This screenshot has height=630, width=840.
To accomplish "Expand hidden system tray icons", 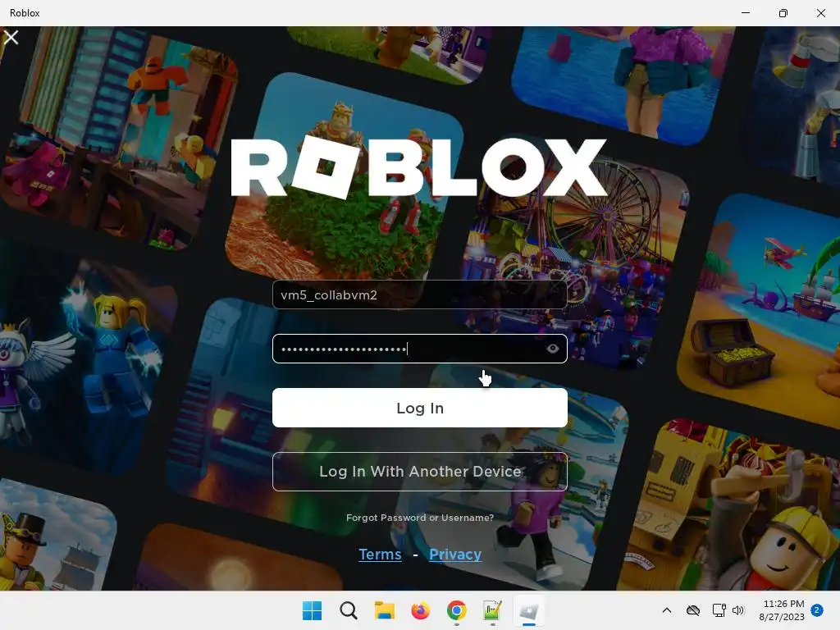I will [x=666, y=610].
